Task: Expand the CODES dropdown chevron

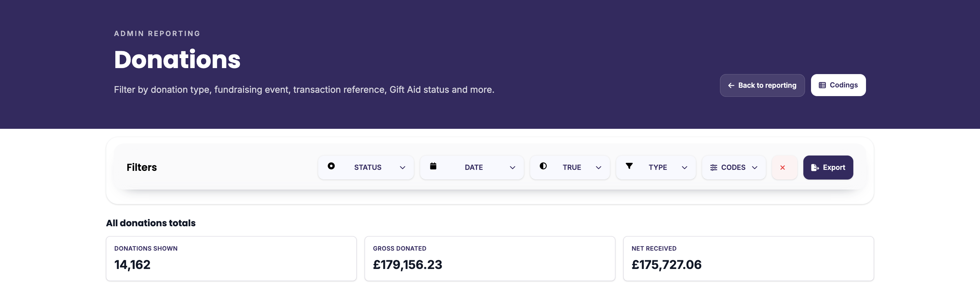Action: click(x=754, y=168)
